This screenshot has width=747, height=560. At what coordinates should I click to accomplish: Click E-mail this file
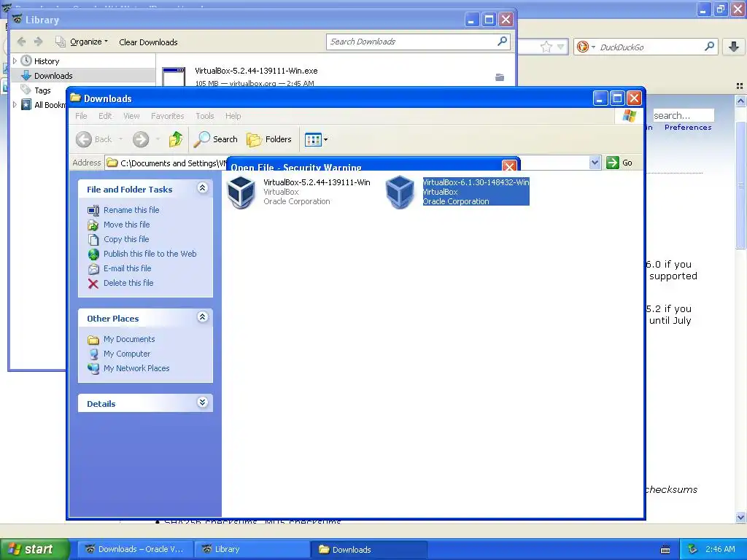point(127,268)
